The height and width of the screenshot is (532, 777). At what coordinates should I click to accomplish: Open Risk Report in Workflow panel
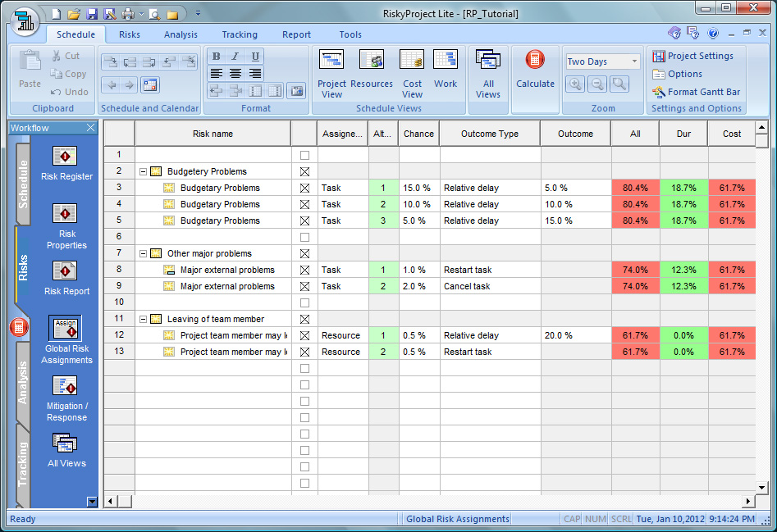click(x=66, y=278)
